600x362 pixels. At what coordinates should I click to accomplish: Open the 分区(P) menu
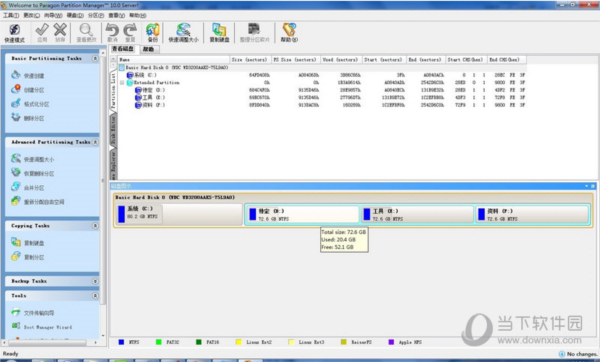[x=96, y=15]
